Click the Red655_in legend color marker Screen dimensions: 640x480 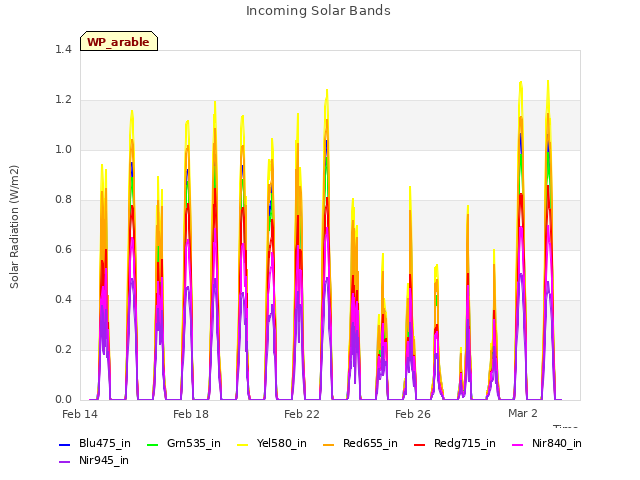click(329, 444)
